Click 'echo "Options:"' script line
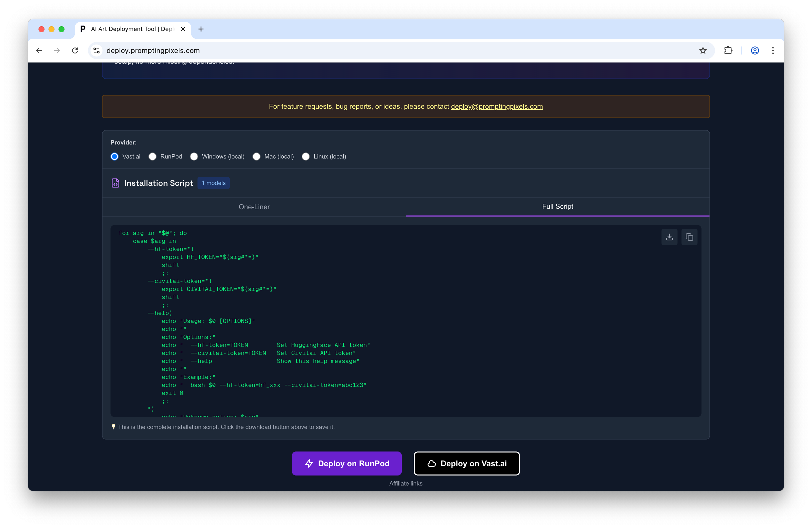This screenshot has height=528, width=812. pyautogui.click(x=188, y=337)
